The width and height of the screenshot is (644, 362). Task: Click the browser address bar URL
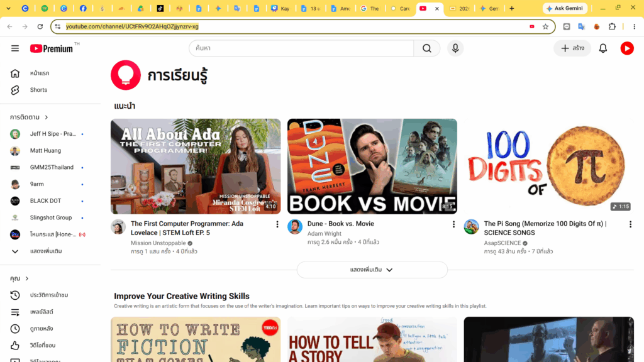click(x=132, y=26)
